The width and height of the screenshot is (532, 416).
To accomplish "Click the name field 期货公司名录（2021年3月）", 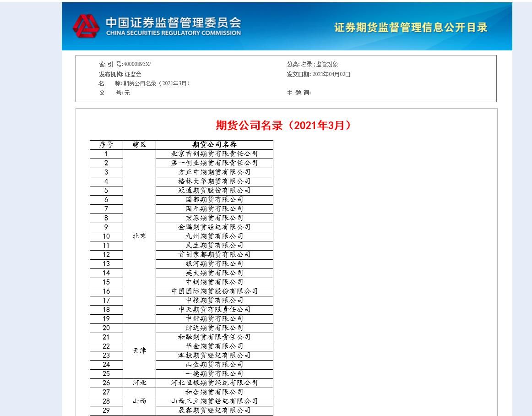I will 157,83.
